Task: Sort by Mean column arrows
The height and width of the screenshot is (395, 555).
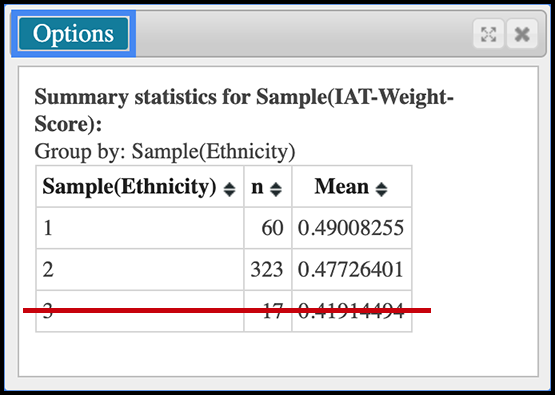Action: coord(382,189)
